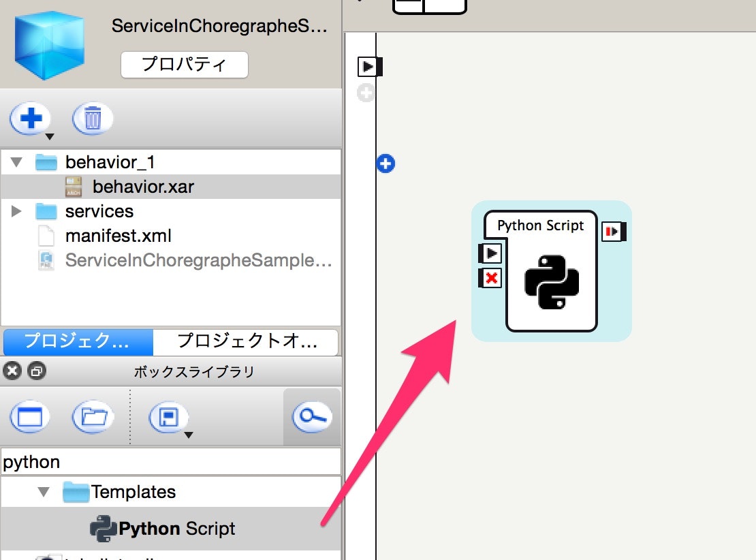Click the Python icon beside Python Script

pyautogui.click(x=103, y=529)
